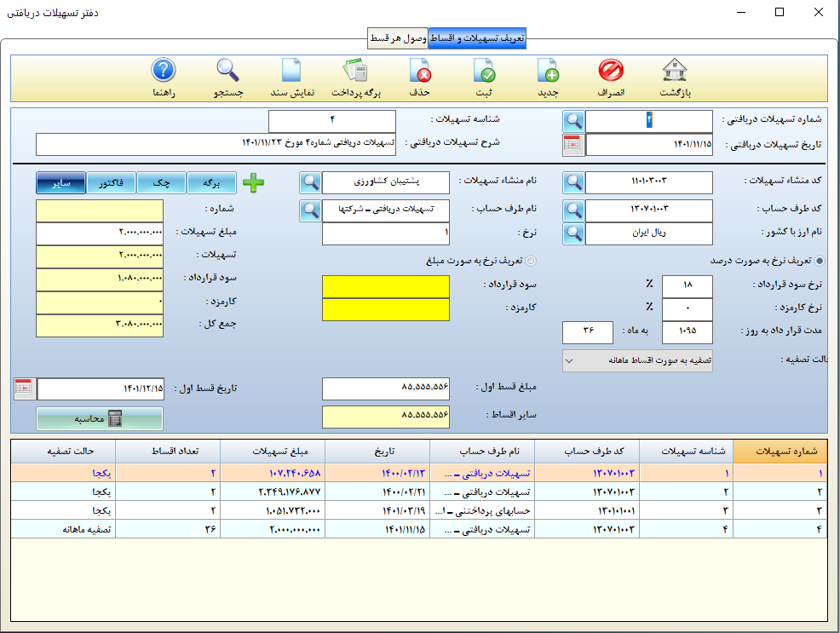Select تعریف نرخ به صورت درصد radio
The height and width of the screenshot is (633, 840).
pos(820,261)
